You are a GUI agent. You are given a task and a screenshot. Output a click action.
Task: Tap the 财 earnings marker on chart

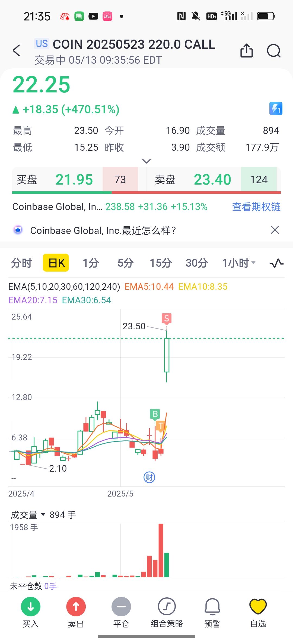tap(149, 477)
